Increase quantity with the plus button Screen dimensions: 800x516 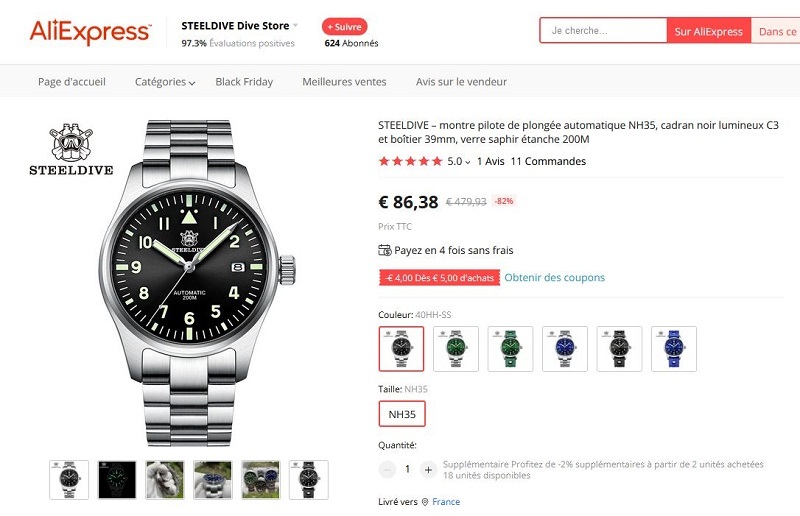click(429, 469)
